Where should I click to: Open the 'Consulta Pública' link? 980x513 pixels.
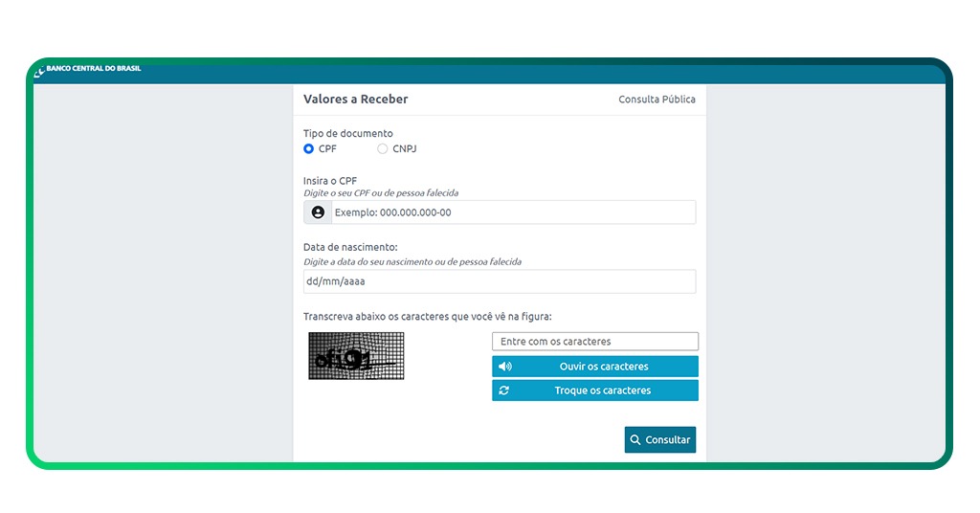tap(657, 100)
